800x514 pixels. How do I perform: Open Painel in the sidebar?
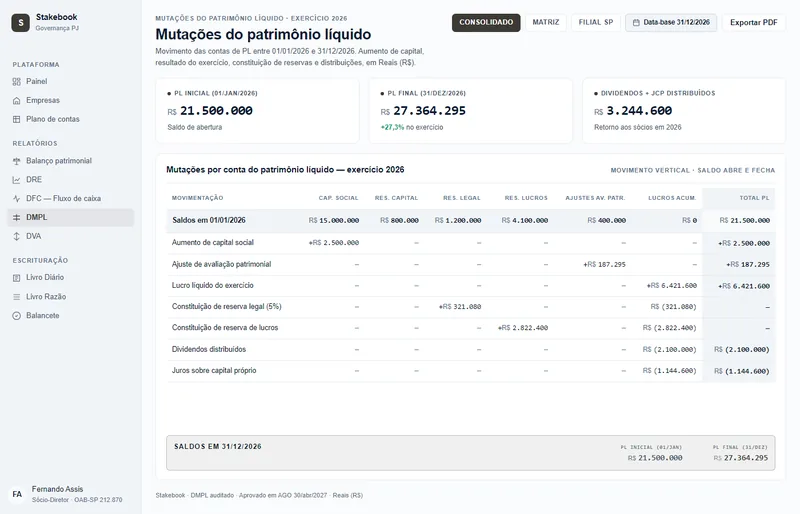click(71, 82)
